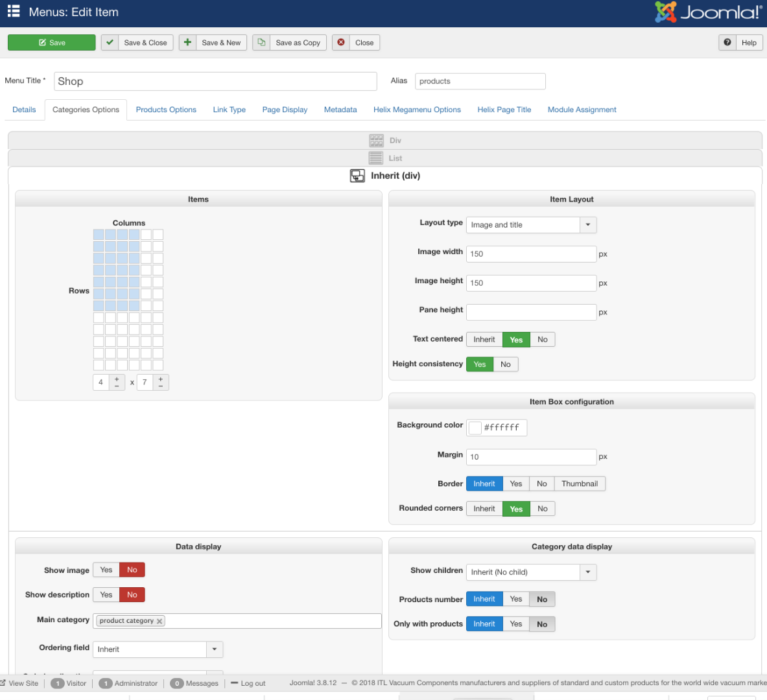
Task: Click the plus icon for Save & New
Action: tap(187, 43)
